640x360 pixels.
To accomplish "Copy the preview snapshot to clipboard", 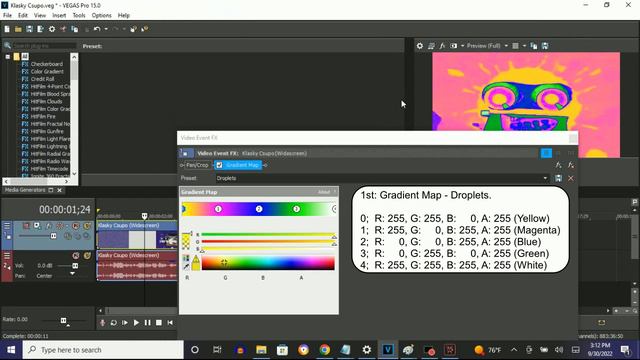I will pyautogui.click(x=534, y=46).
